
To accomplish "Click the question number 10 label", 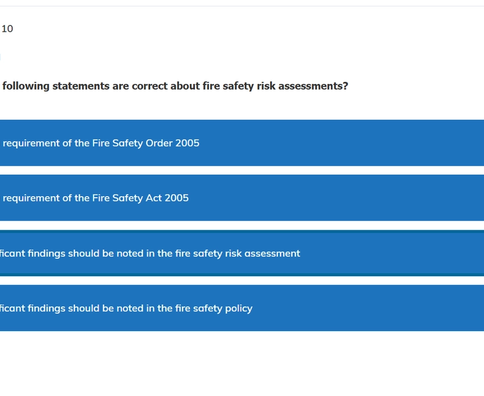I will click(7, 29).
